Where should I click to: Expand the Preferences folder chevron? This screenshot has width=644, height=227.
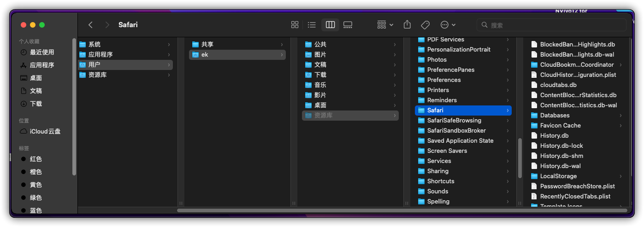[508, 80]
